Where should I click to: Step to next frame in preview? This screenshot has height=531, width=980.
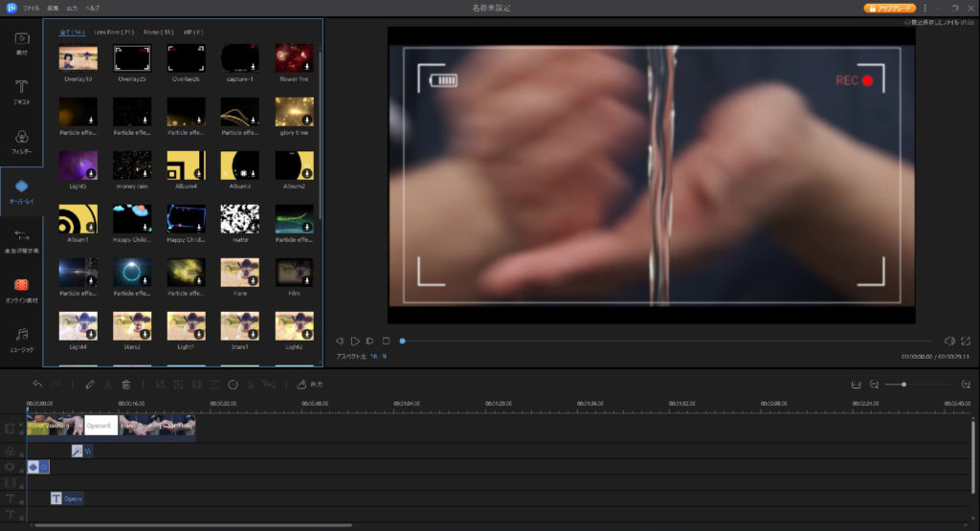point(370,342)
